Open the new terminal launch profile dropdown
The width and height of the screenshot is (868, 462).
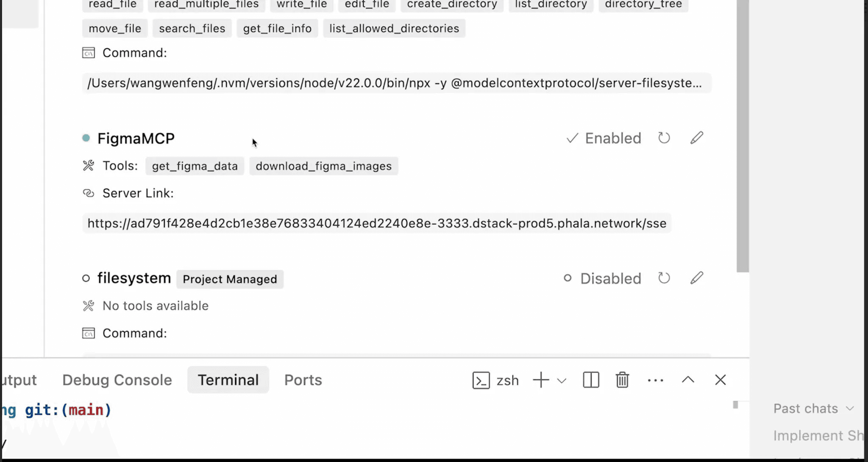click(x=562, y=381)
